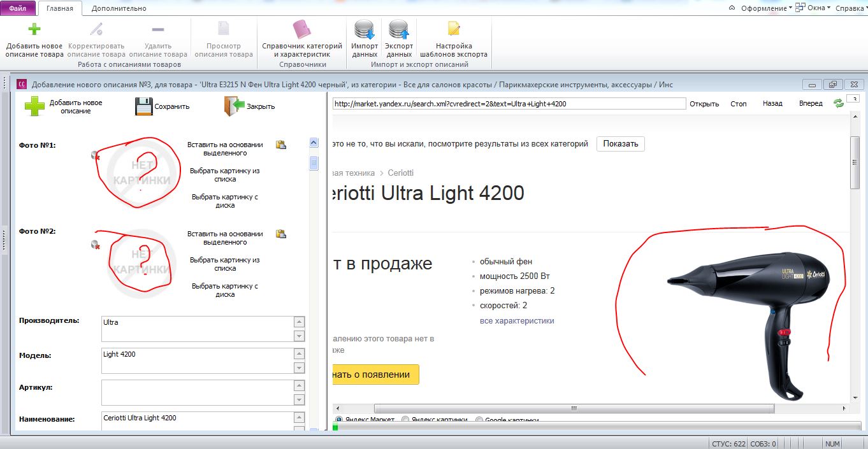Open the Справка dropdown menu
The height and width of the screenshot is (449, 868).
pyautogui.click(x=852, y=8)
